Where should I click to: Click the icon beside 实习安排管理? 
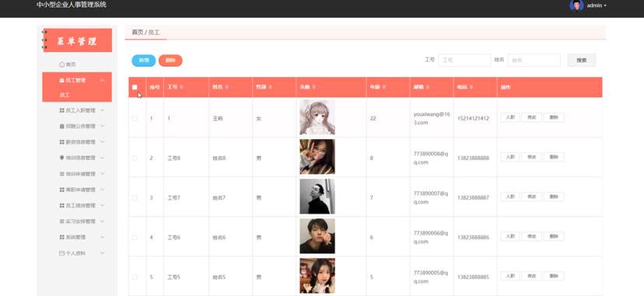[x=61, y=221]
